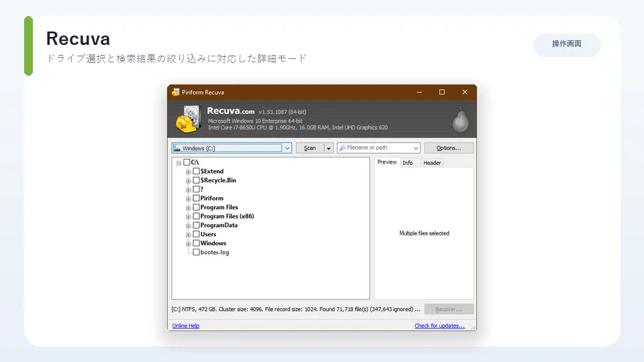Collapse the C:\ root tree node
The image size is (644, 362).
coord(178,163)
